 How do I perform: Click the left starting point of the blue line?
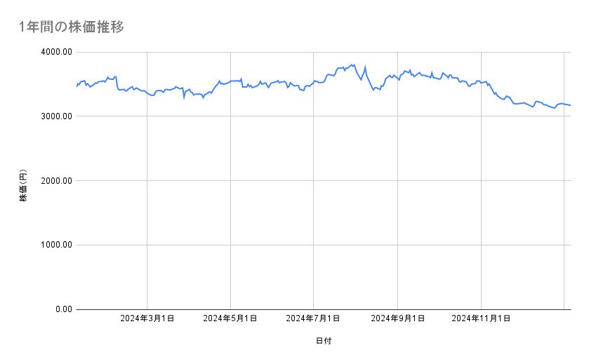coord(76,87)
